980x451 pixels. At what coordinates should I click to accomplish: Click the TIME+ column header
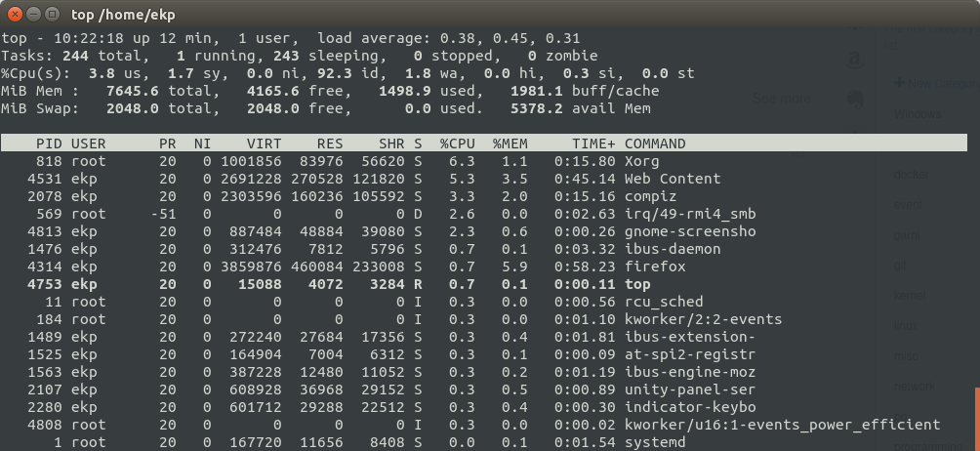[593, 143]
